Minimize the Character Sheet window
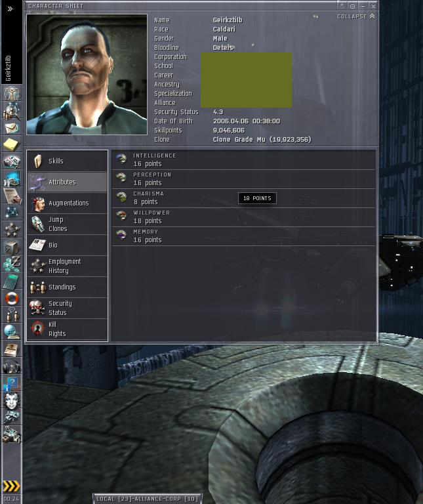The height and width of the screenshot is (504, 423). tap(363, 6)
